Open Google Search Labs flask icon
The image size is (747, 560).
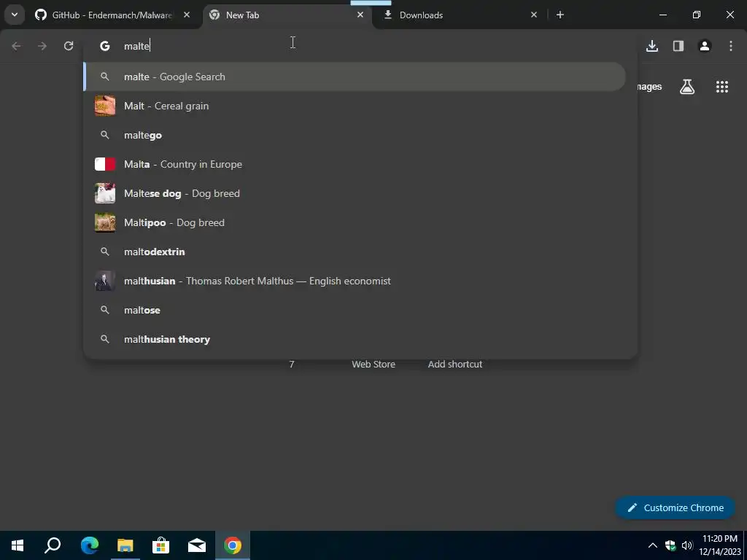tap(687, 87)
